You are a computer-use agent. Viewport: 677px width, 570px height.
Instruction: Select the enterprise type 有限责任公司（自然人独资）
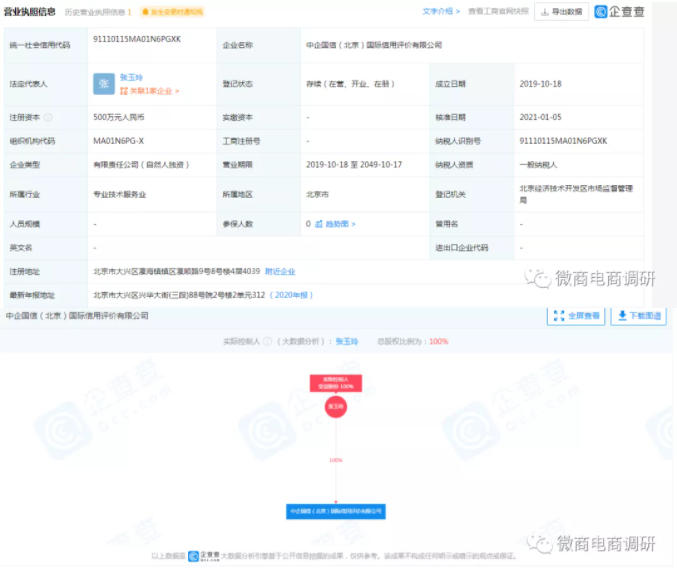pyautogui.click(x=141, y=165)
